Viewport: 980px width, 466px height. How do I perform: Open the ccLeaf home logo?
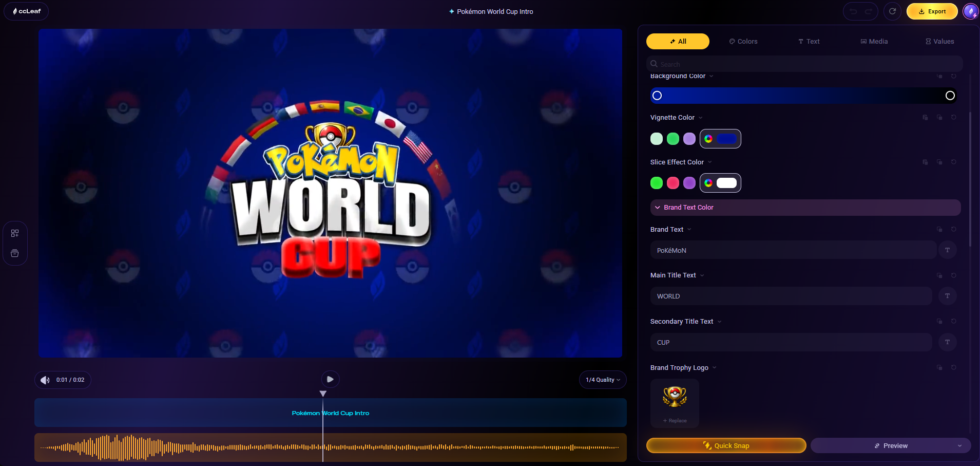pyautogui.click(x=26, y=11)
